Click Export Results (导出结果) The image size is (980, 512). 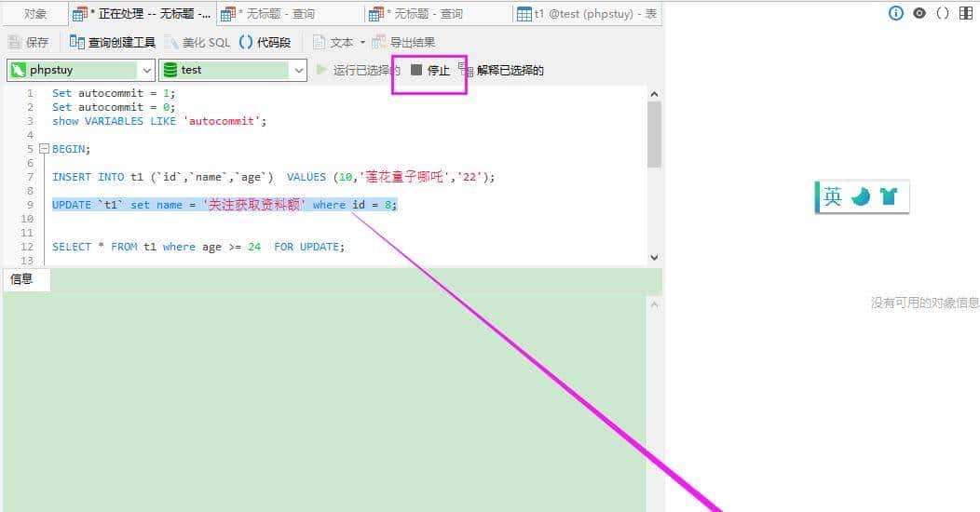tap(403, 42)
